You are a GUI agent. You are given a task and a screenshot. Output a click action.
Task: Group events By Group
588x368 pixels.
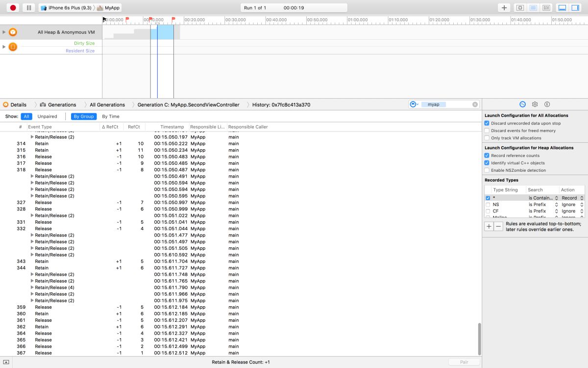tap(83, 116)
